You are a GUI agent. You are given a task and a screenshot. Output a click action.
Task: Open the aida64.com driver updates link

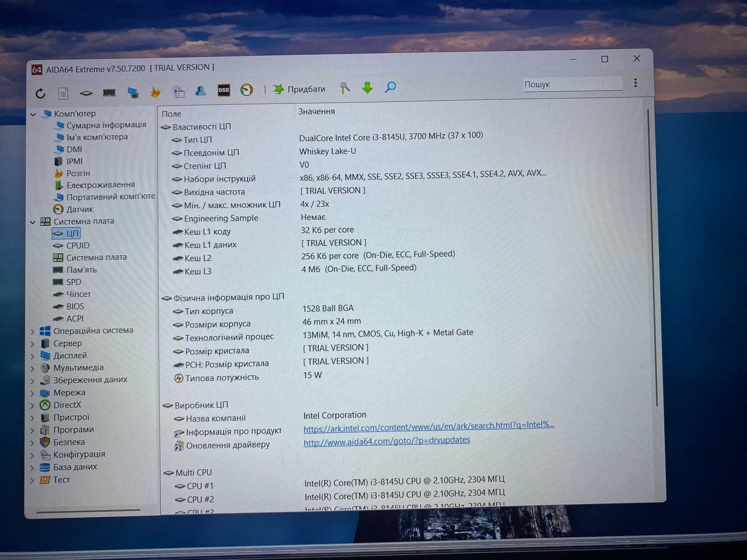tap(386, 440)
